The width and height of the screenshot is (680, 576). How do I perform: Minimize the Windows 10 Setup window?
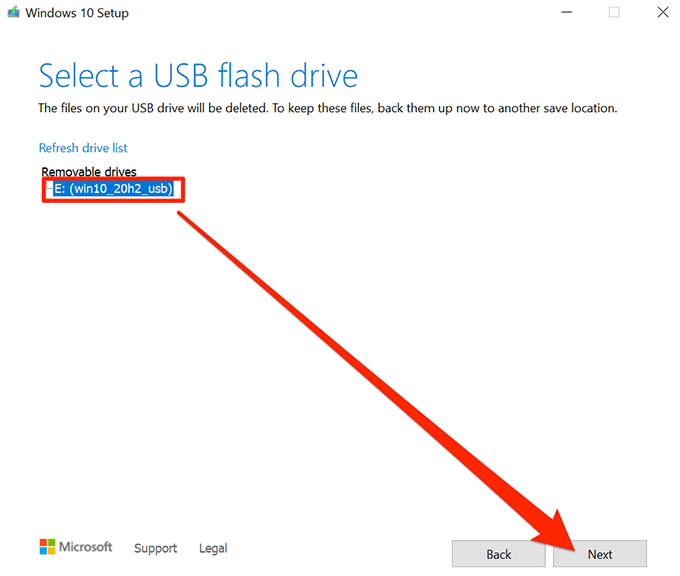click(x=566, y=12)
